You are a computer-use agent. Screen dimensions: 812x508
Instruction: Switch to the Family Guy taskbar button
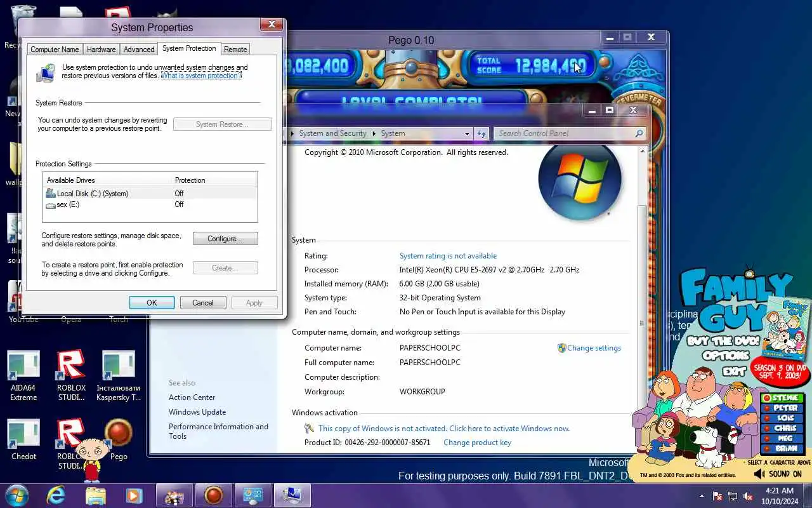pos(174,495)
